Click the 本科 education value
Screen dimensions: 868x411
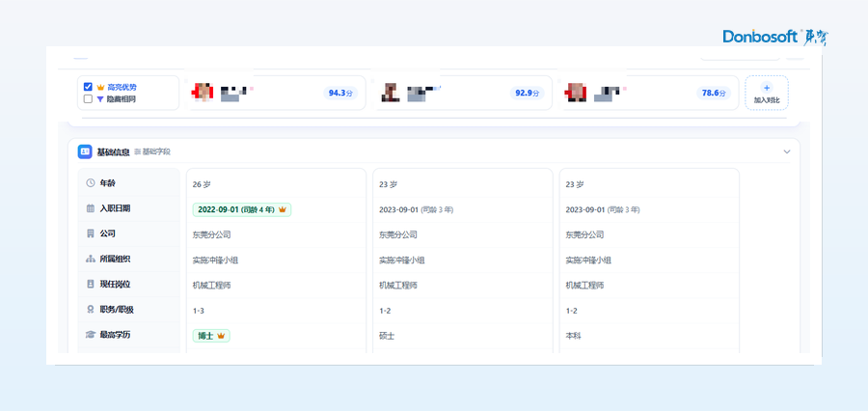[x=574, y=336]
